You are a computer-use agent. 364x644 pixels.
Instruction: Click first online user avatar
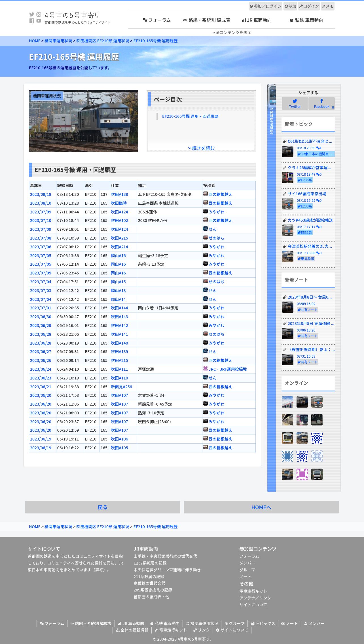click(x=287, y=402)
